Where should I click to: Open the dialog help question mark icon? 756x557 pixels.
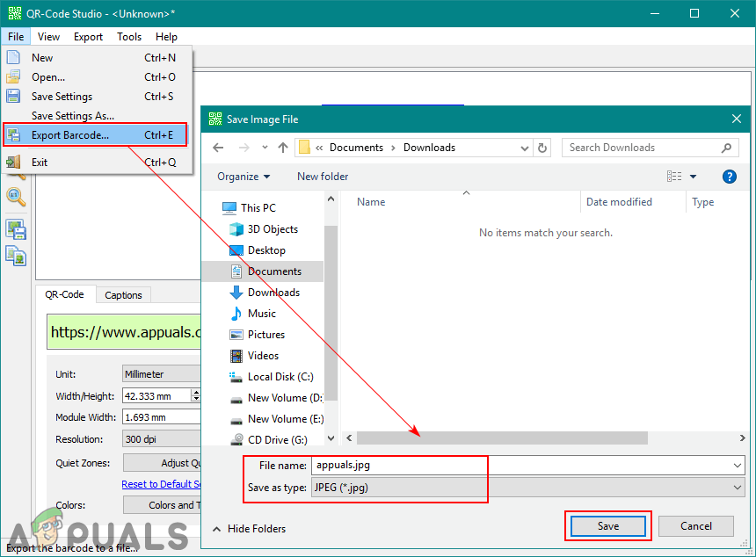click(x=730, y=177)
